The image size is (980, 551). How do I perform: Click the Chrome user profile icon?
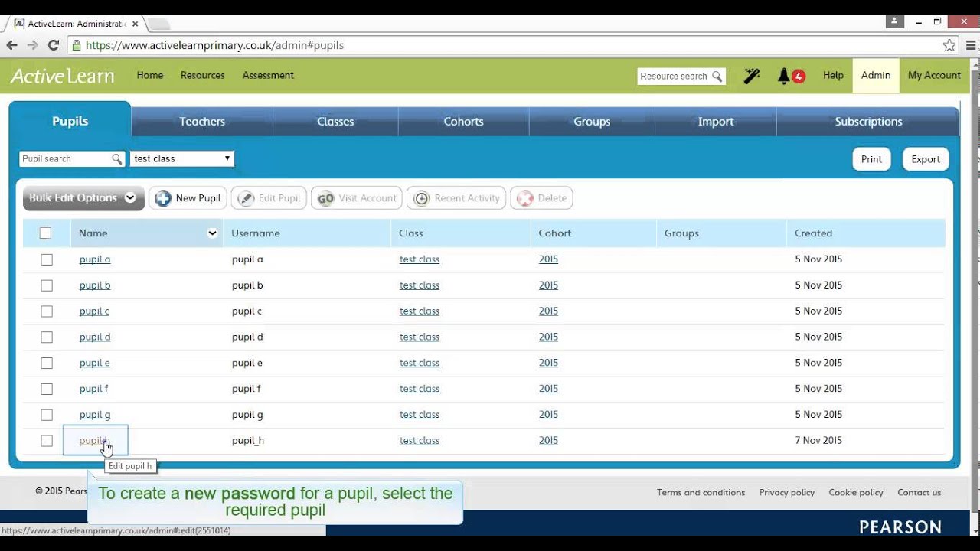(894, 22)
